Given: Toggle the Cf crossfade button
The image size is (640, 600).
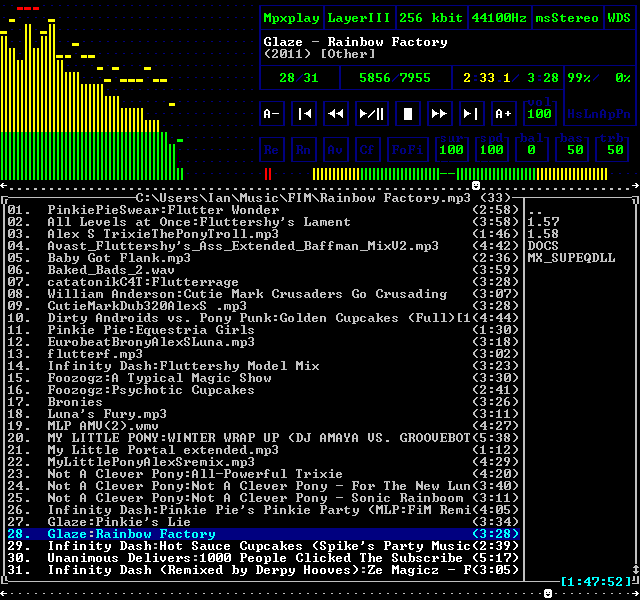Looking at the screenshot, I should (367, 150).
